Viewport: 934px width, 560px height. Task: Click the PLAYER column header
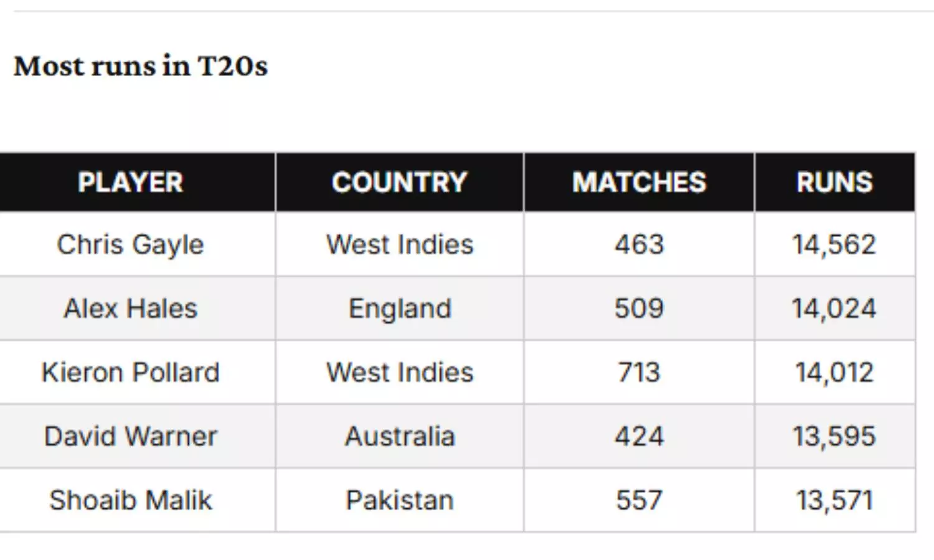[x=131, y=182]
